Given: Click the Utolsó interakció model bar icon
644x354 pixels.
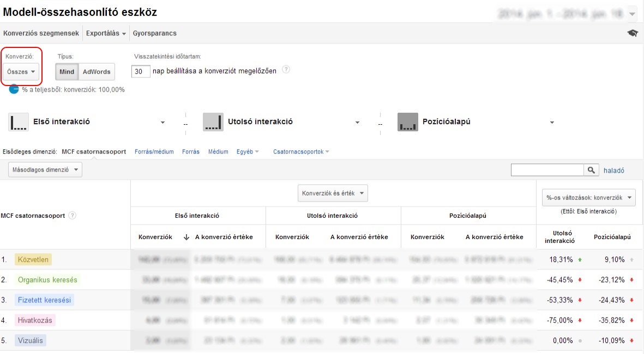Looking at the screenshot, I should tap(213, 122).
